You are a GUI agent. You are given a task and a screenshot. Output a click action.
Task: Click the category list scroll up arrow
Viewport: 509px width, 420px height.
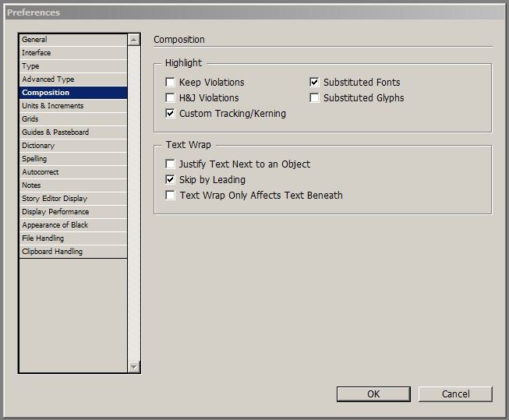click(x=134, y=40)
